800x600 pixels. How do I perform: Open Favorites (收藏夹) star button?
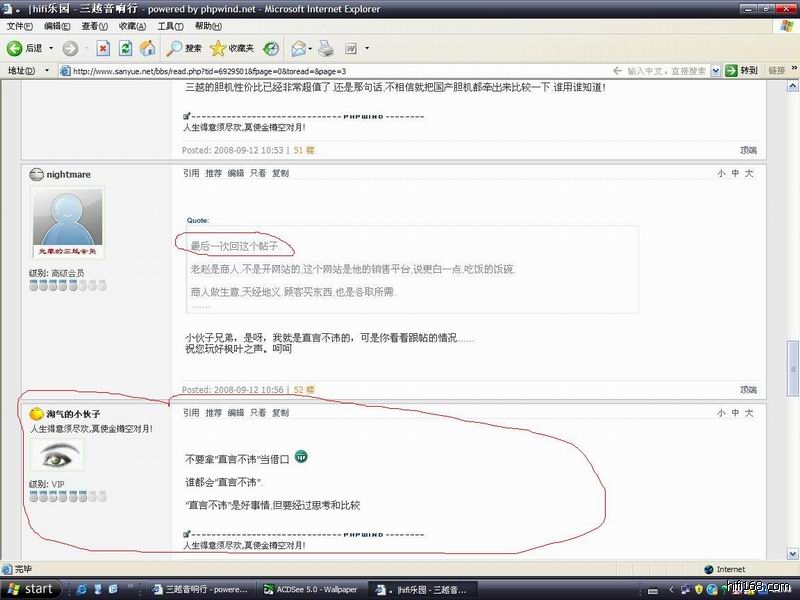[232, 48]
